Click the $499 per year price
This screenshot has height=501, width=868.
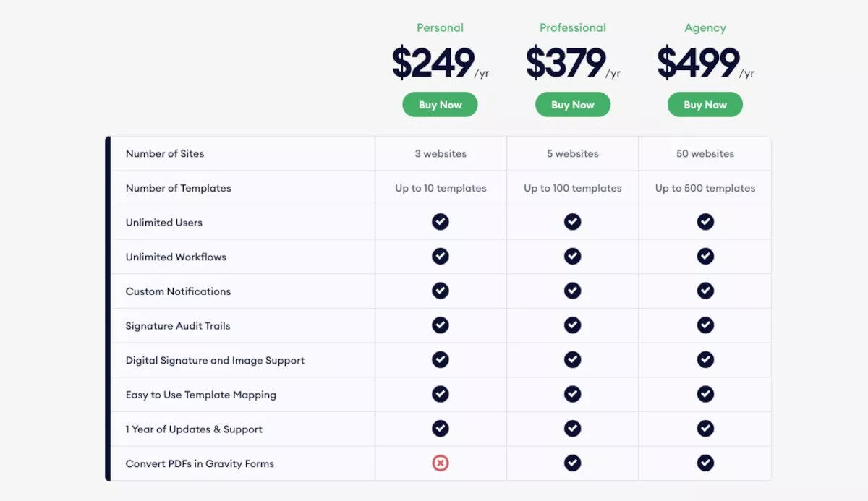(705, 63)
